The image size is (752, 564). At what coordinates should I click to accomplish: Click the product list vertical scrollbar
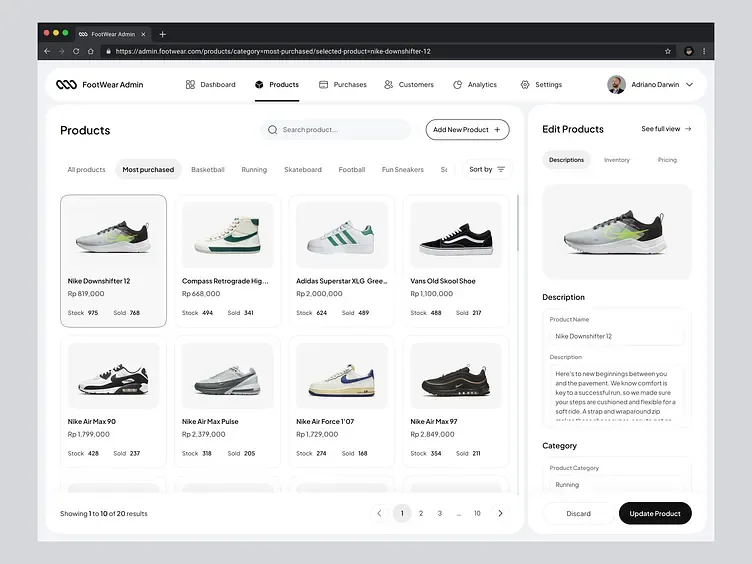(x=517, y=223)
